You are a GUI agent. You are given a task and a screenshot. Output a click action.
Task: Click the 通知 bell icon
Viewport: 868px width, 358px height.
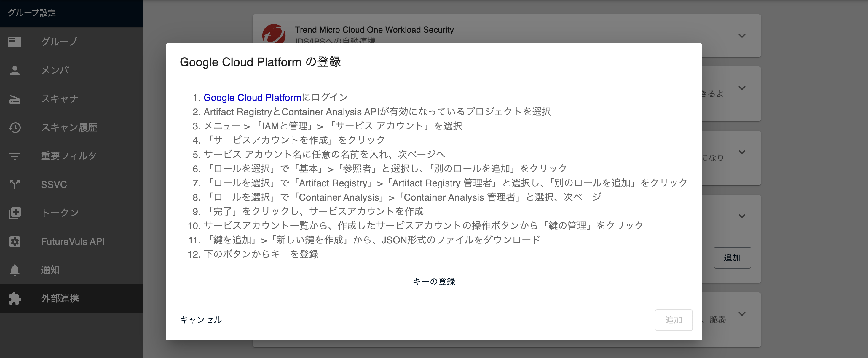click(x=15, y=270)
